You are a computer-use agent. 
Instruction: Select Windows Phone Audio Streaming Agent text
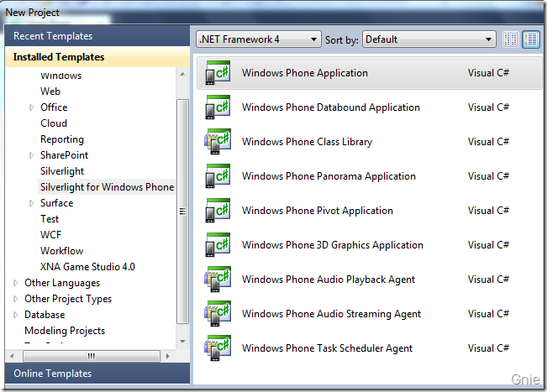(331, 314)
